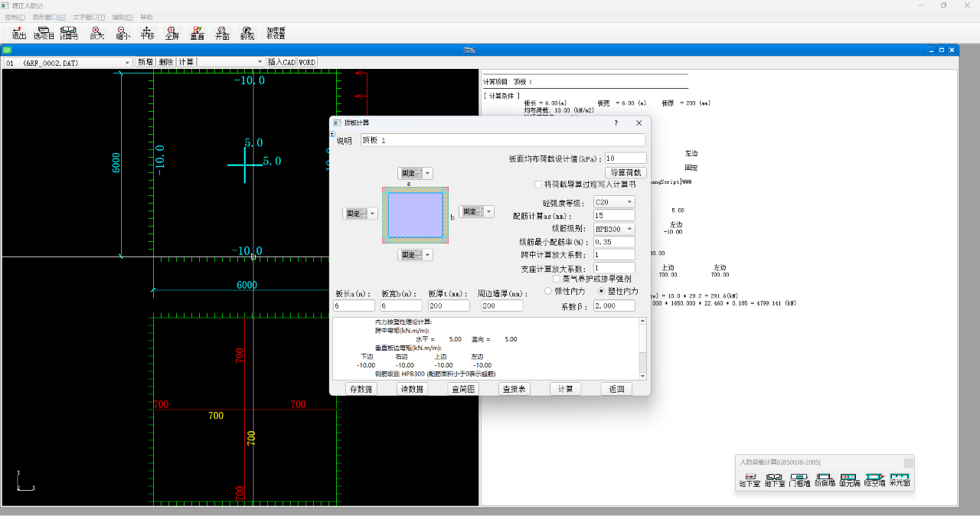Viewport: 980px width, 516px height.
Task: Open the 门框墙 load calculation
Action: (x=799, y=481)
